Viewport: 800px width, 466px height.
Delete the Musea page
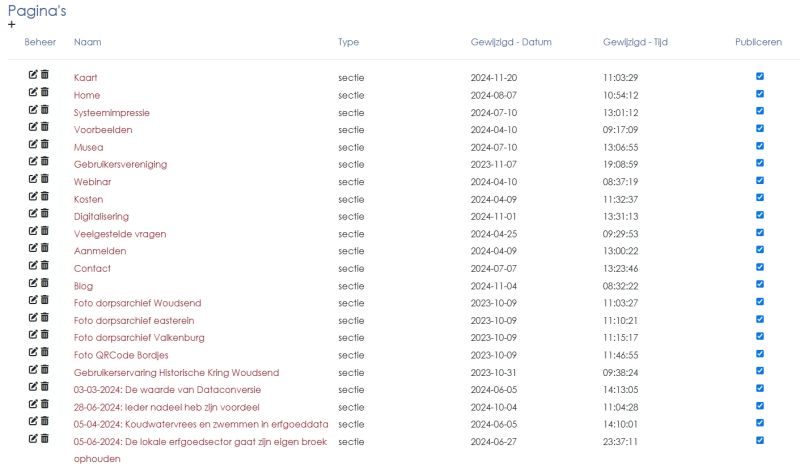click(x=45, y=144)
